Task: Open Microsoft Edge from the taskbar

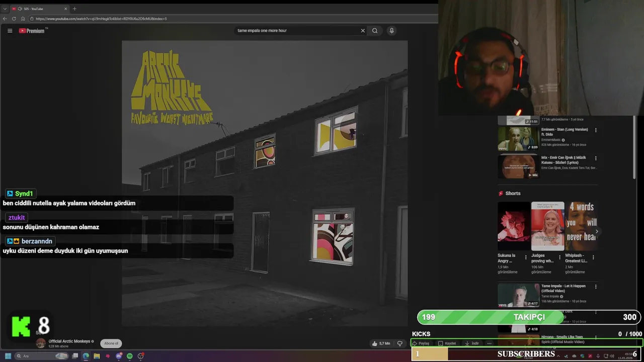Action: point(86,356)
